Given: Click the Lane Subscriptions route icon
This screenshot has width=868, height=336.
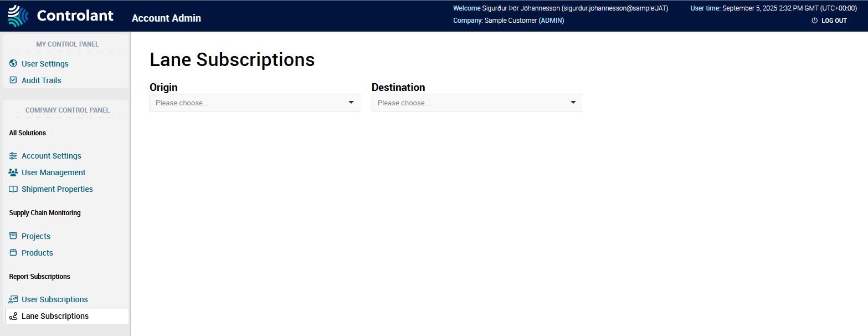Looking at the screenshot, I should point(13,316).
